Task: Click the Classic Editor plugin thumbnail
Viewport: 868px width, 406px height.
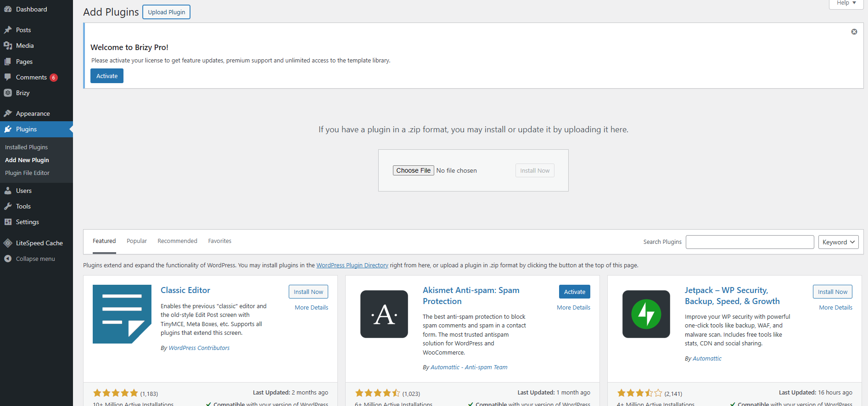Action: (122, 314)
